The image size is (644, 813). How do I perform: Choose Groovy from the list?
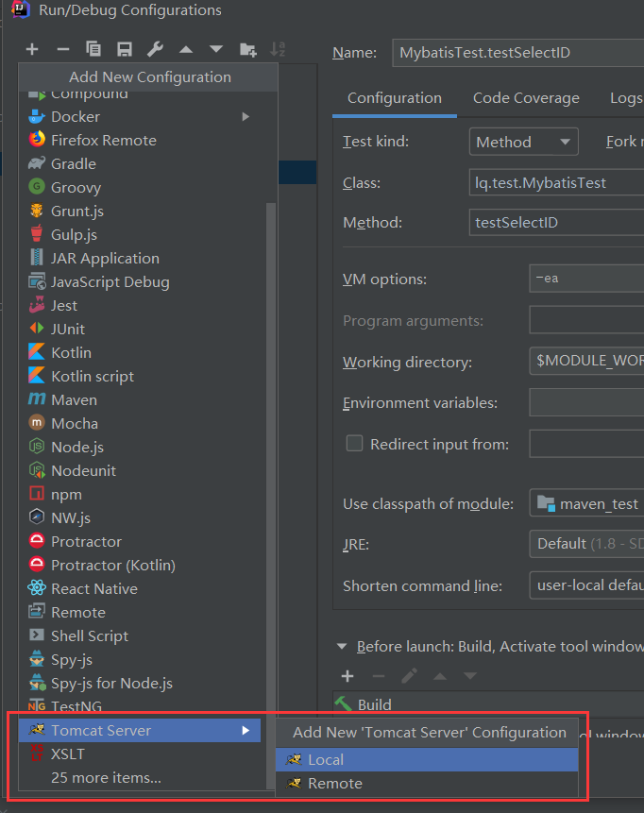click(140, 187)
